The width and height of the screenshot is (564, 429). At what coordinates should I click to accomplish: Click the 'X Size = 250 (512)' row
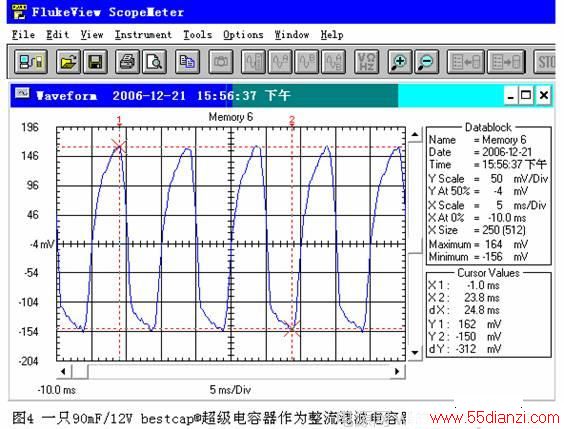477,230
